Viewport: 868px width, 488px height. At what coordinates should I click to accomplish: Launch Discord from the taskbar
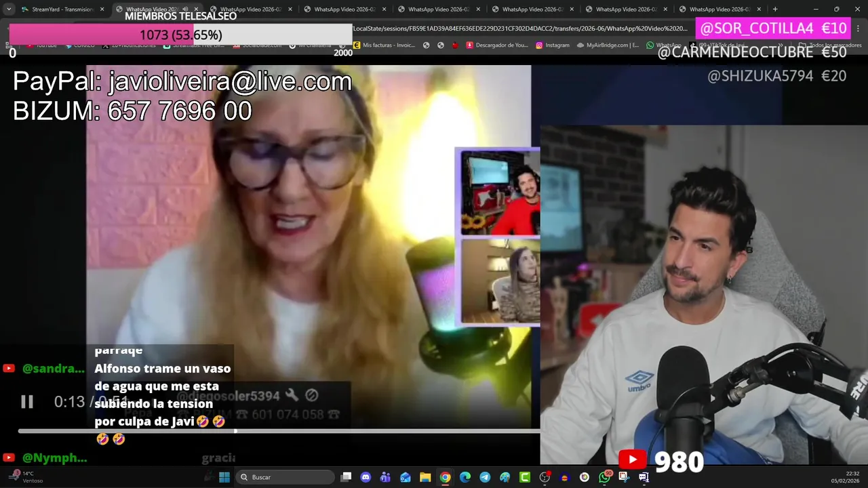coord(366,477)
